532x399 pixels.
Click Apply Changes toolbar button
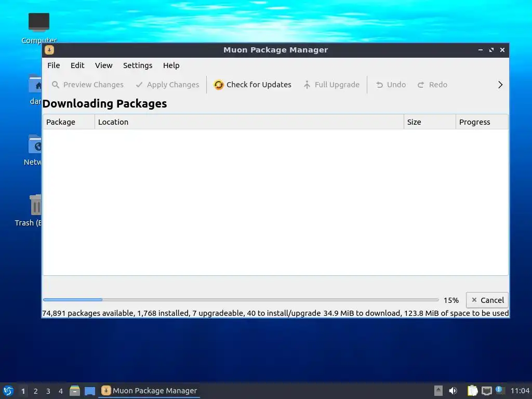(x=168, y=85)
